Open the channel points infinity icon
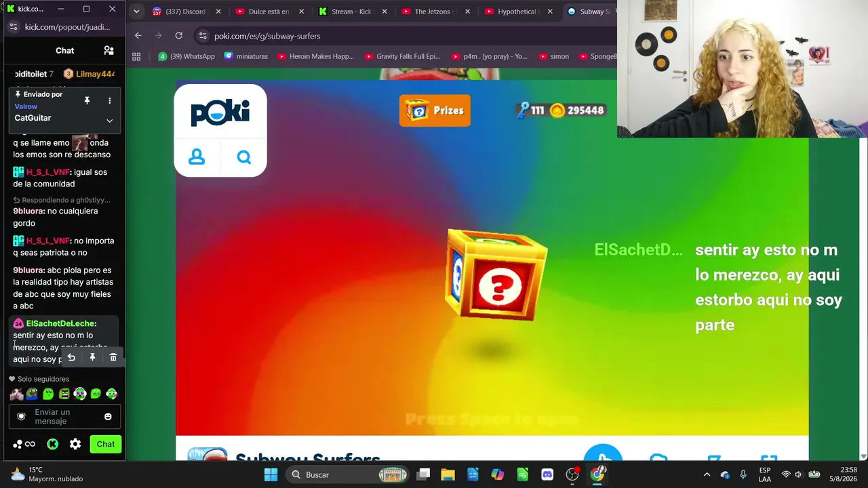 coord(24,444)
